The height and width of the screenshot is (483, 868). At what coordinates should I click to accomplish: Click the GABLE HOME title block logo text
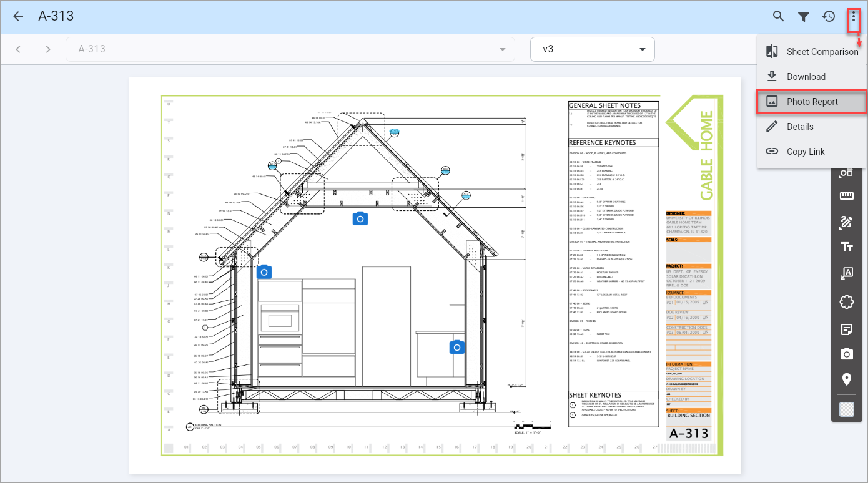point(706,155)
